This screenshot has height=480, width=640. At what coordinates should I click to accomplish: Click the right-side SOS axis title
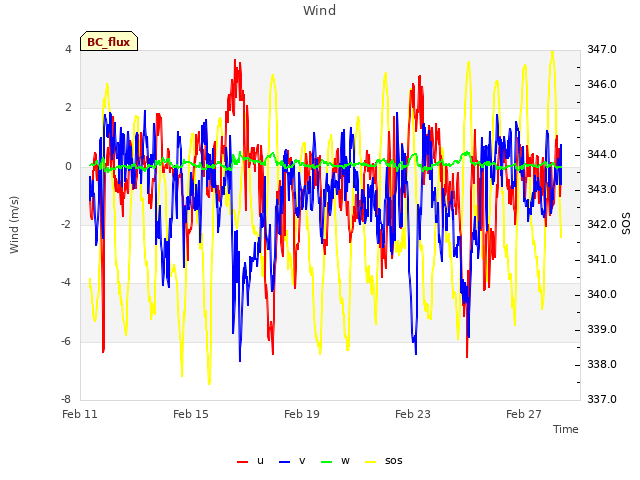pos(626,224)
